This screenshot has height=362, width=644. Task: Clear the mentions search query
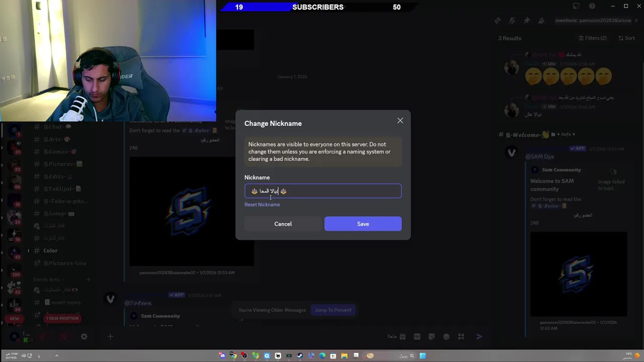[x=636, y=21]
